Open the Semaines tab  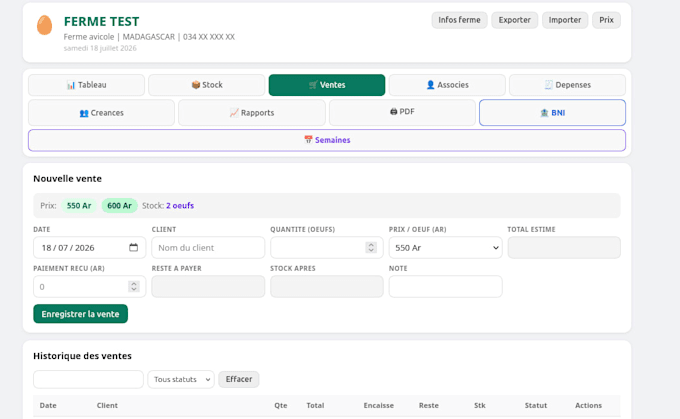(327, 140)
